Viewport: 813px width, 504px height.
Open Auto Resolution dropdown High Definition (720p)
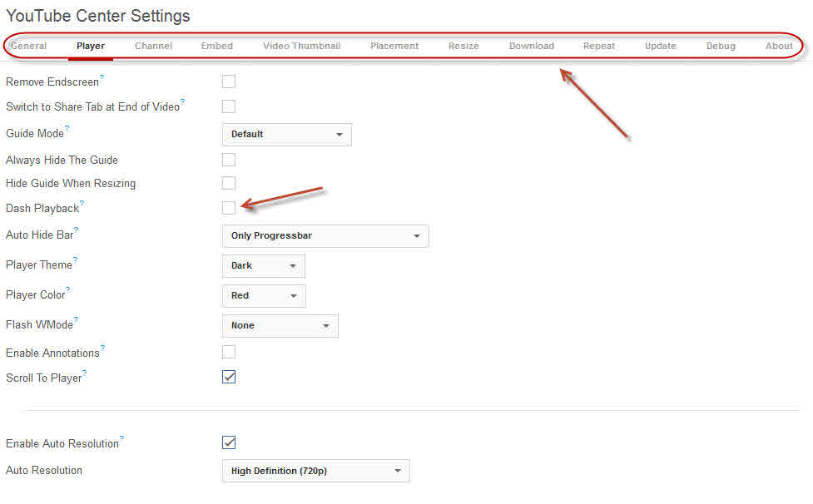tap(315, 471)
